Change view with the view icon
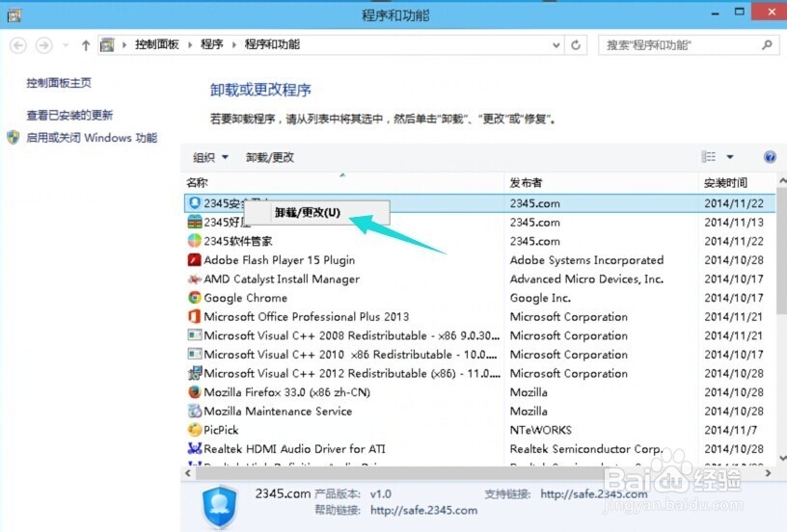The image size is (787, 532). (x=708, y=157)
